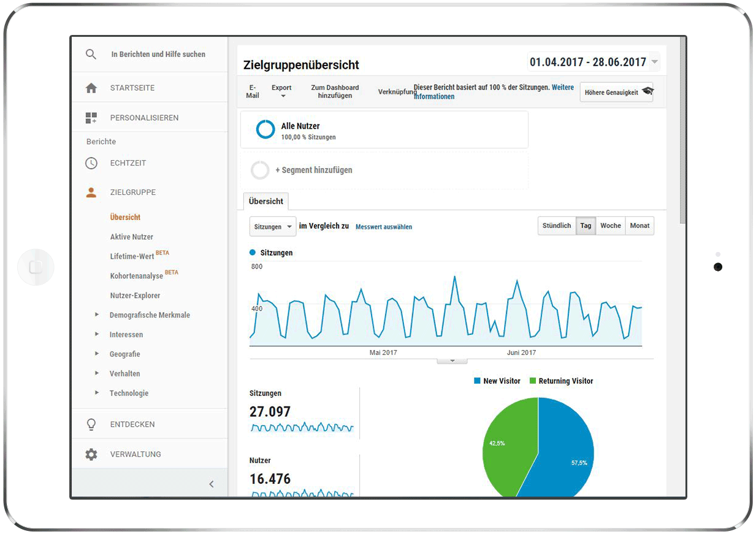Click the search magnifier icon in sidebar
Viewport: 756px width, 534px height.
pyautogui.click(x=91, y=55)
